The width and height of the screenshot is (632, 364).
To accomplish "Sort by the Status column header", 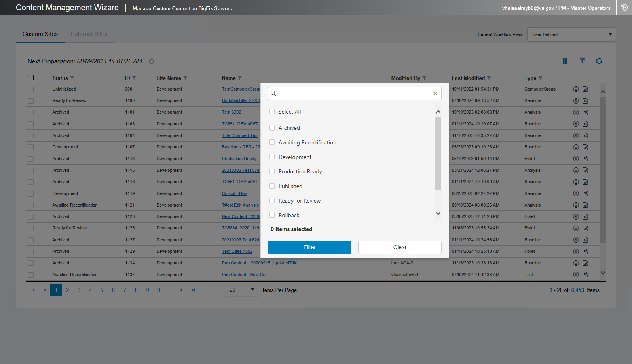I will tap(60, 78).
